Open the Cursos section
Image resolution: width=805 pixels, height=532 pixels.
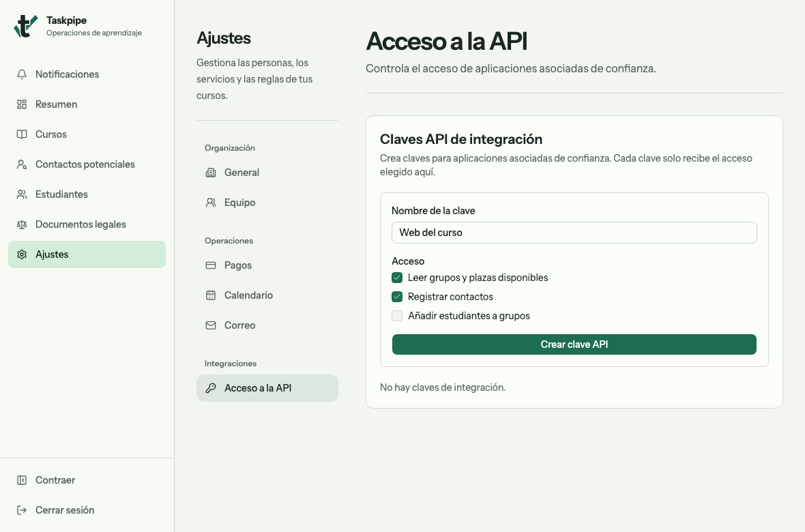point(87,134)
